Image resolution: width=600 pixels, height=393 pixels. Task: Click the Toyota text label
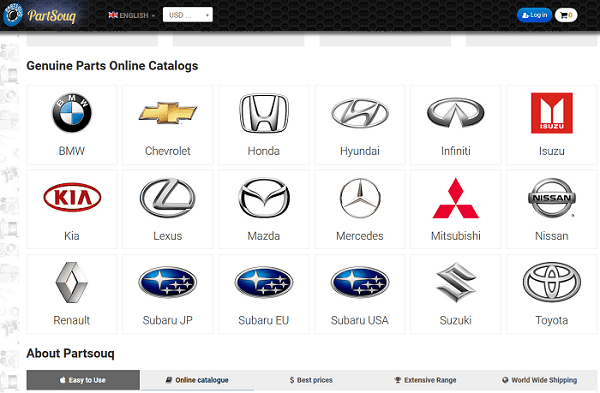click(551, 320)
